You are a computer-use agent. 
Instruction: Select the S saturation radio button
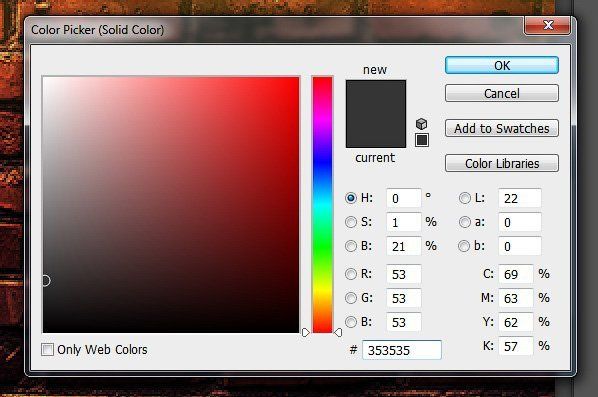click(350, 222)
